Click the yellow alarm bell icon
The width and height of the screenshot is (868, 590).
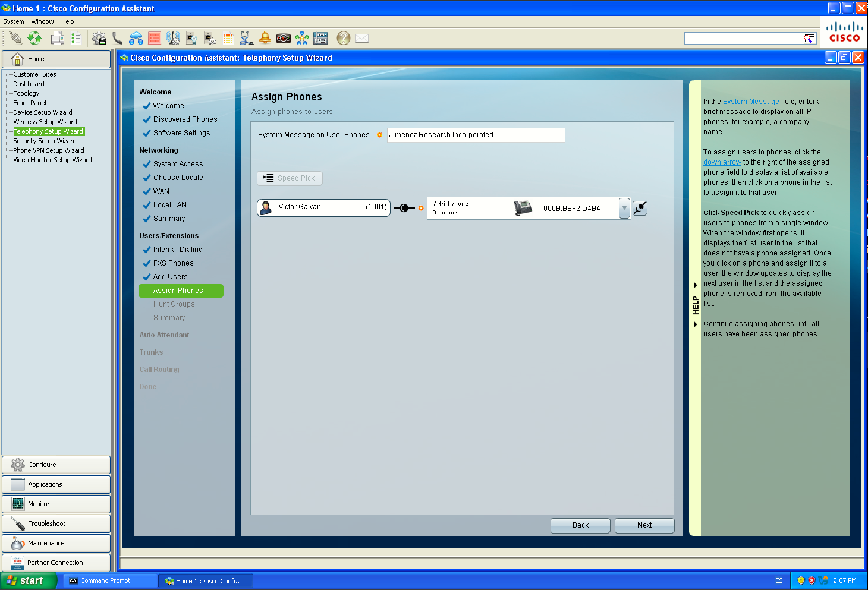[x=265, y=39]
